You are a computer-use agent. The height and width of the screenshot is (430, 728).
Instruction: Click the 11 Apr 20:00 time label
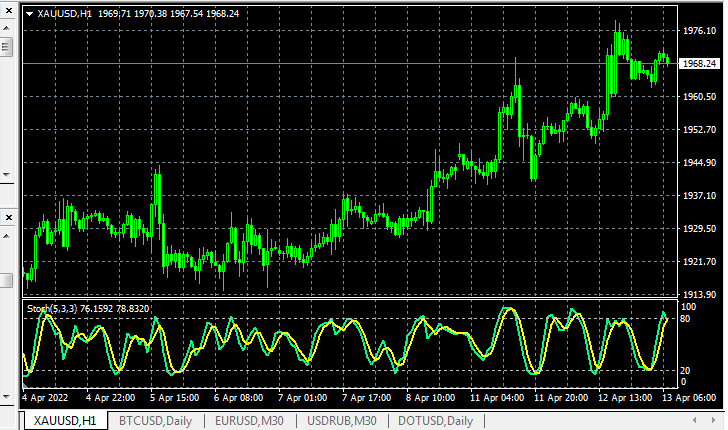(x=561, y=398)
